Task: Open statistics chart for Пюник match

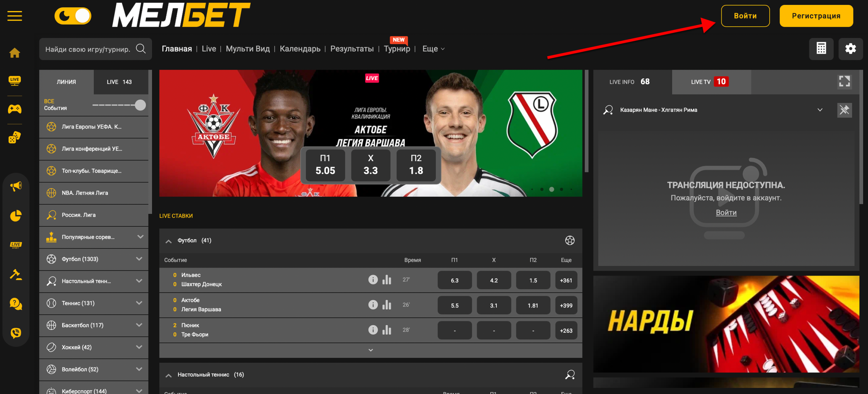Action: coord(387,330)
